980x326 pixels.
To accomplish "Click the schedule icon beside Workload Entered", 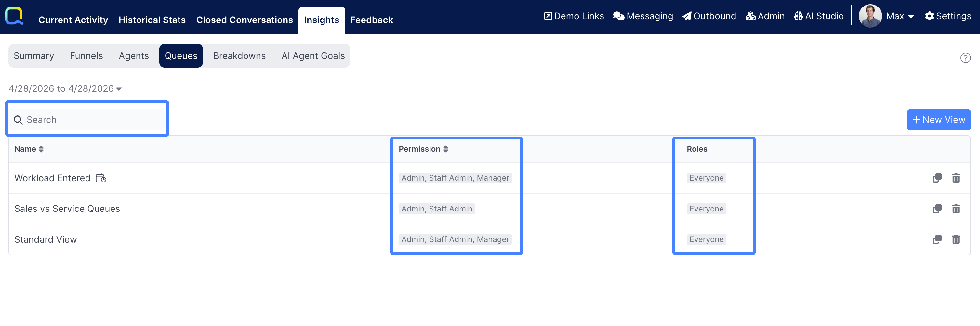I will [x=101, y=178].
